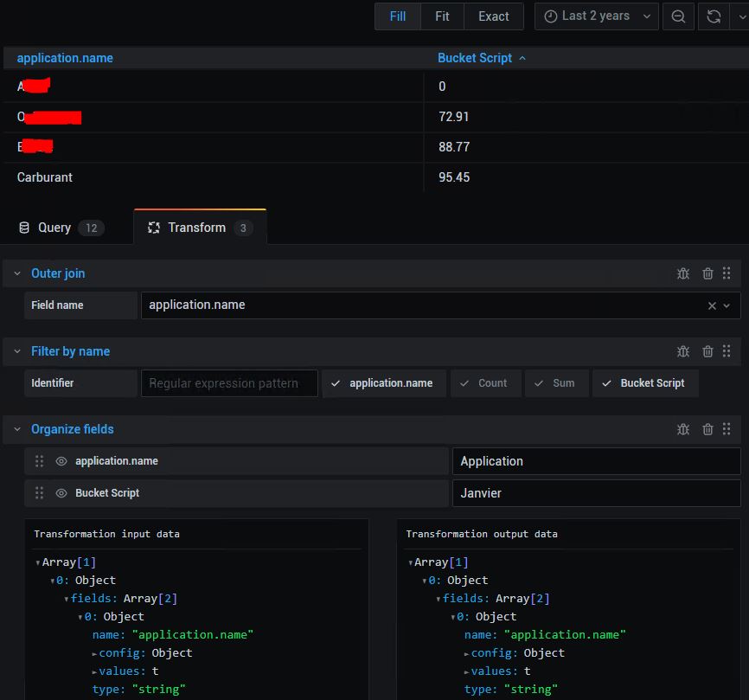The image size is (749, 700).
Task: Collapse the Organize fields section
Action: [x=17, y=429]
